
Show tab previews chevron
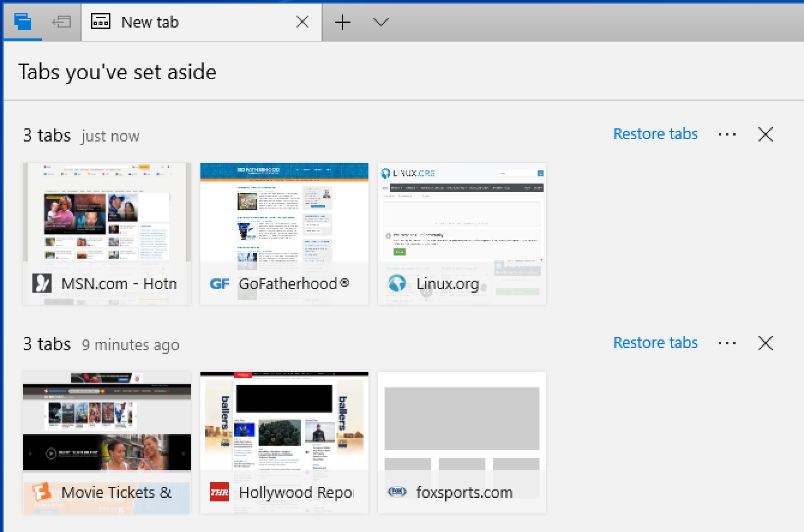(381, 22)
